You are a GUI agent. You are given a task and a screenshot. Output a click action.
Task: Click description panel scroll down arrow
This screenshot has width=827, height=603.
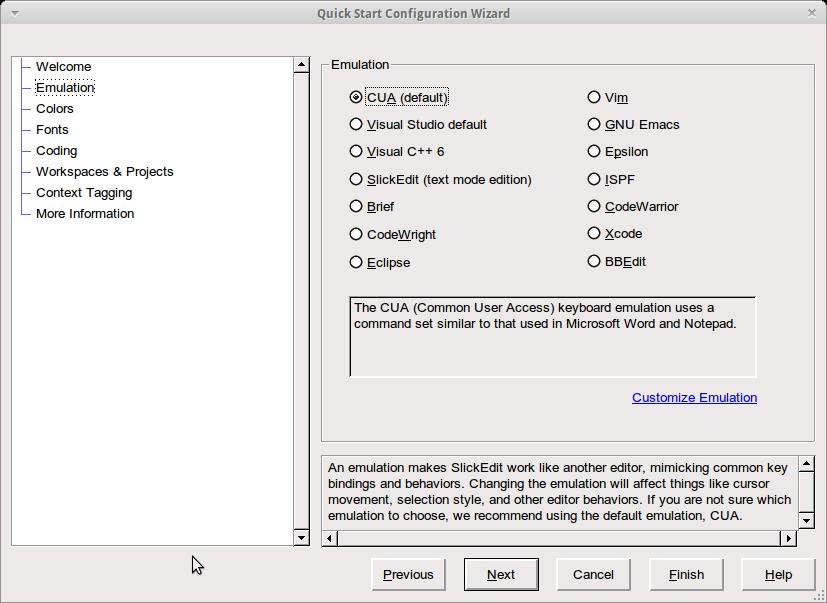pyautogui.click(x=807, y=519)
